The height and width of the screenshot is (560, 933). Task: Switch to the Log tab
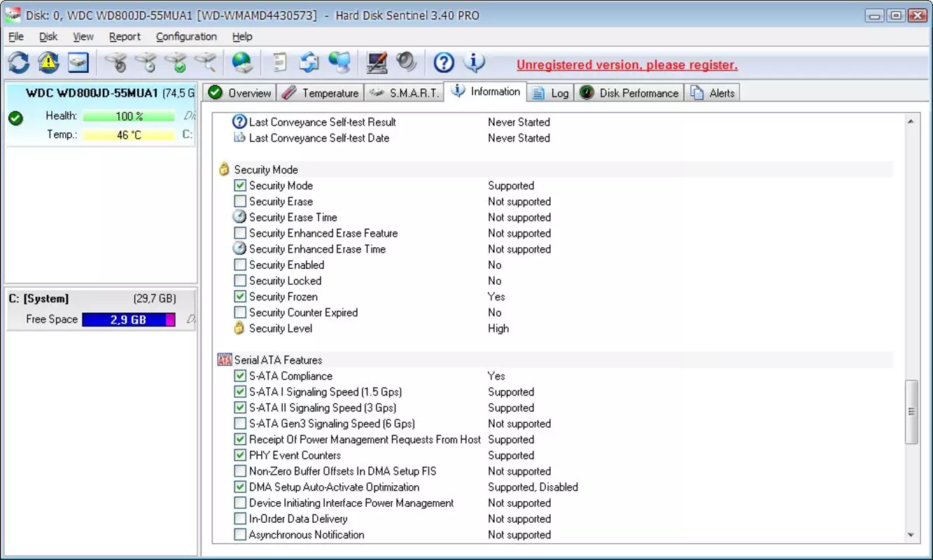(550, 93)
